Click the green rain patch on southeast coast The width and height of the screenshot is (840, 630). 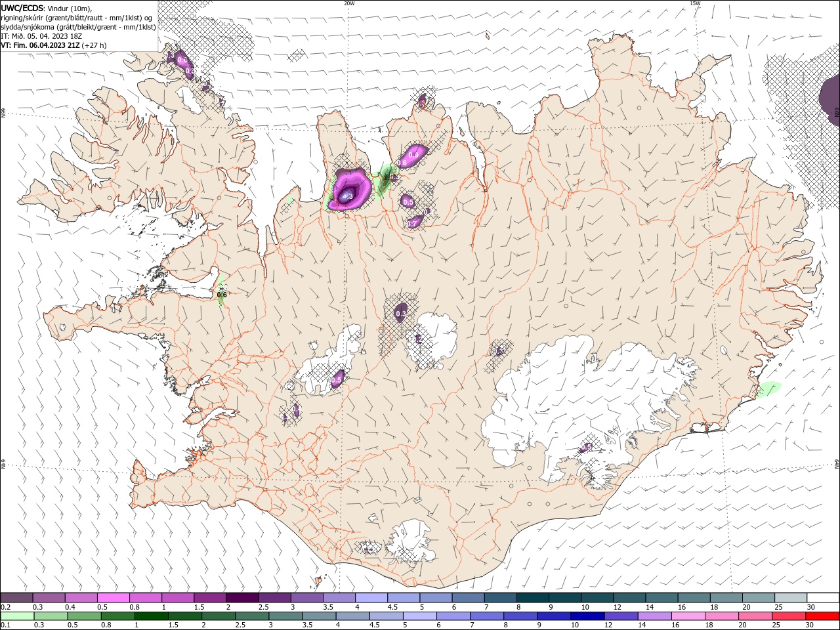pyautogui.click(x=768, y=390)
